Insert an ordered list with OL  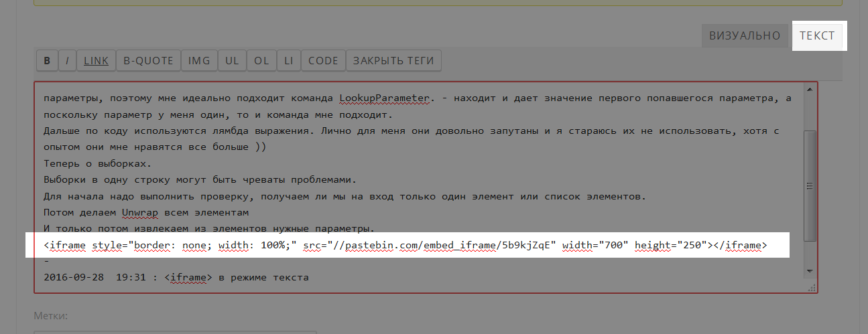261,61
